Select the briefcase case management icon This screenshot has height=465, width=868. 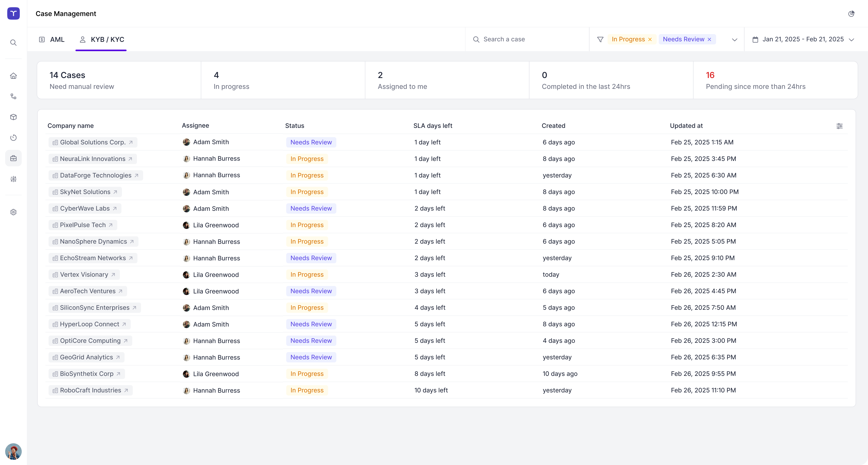13,158
